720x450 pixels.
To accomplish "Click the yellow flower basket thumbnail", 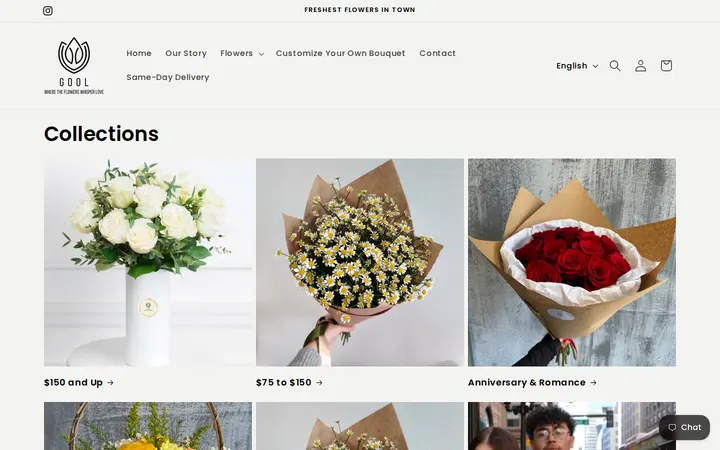I will click(x=148, y=426).
